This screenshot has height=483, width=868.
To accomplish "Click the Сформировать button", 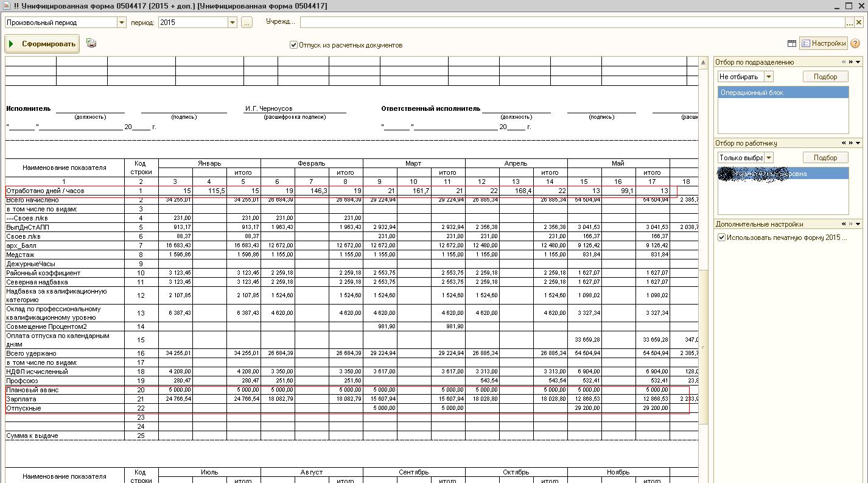I will point(42,44).
